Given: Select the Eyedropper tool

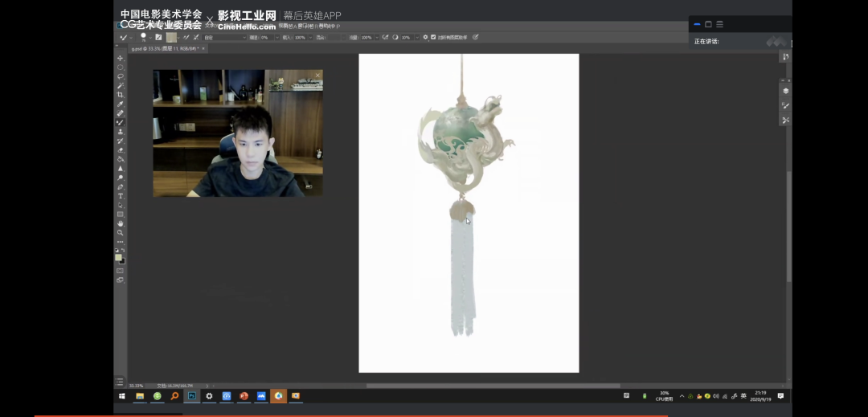Looking at the screenshot, I should pos(121,104).
